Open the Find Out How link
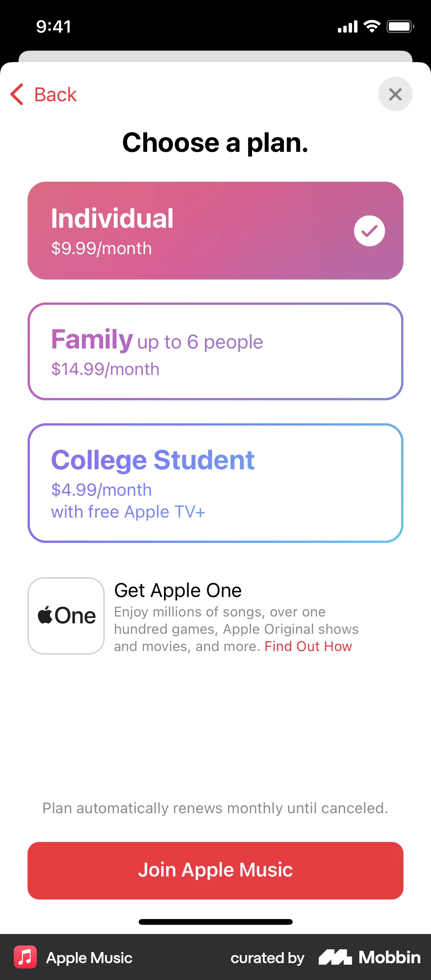The width and height of the screenshot is (431, 980). tap(308, 646)
